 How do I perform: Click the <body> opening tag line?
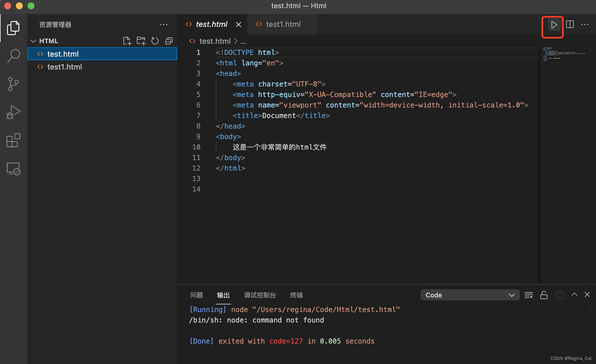[228, 137]
